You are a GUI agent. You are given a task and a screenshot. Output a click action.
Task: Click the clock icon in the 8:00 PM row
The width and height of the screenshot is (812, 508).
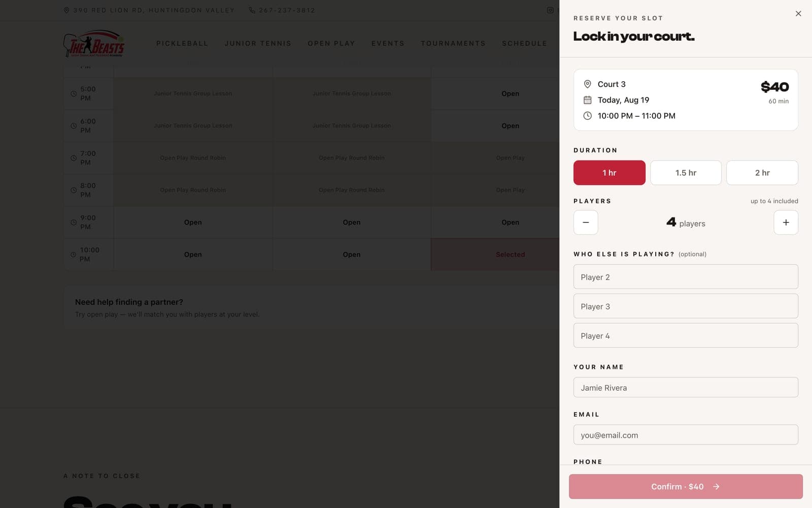(74, 190)
